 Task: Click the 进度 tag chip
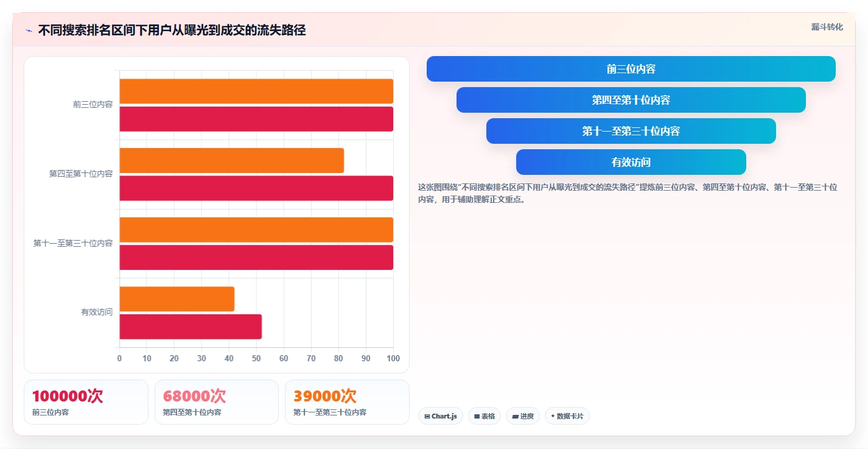coord(523,416)
